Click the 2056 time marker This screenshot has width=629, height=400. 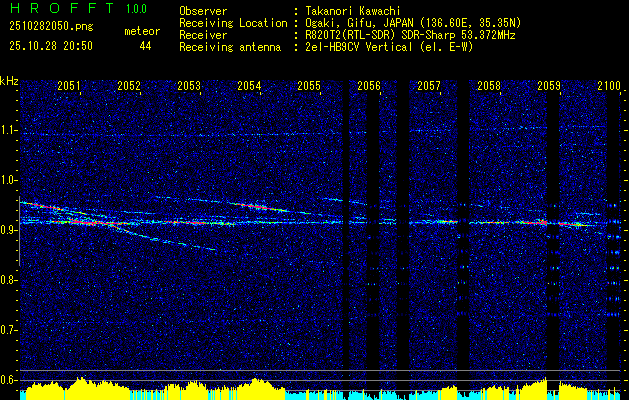click(369, 85)
